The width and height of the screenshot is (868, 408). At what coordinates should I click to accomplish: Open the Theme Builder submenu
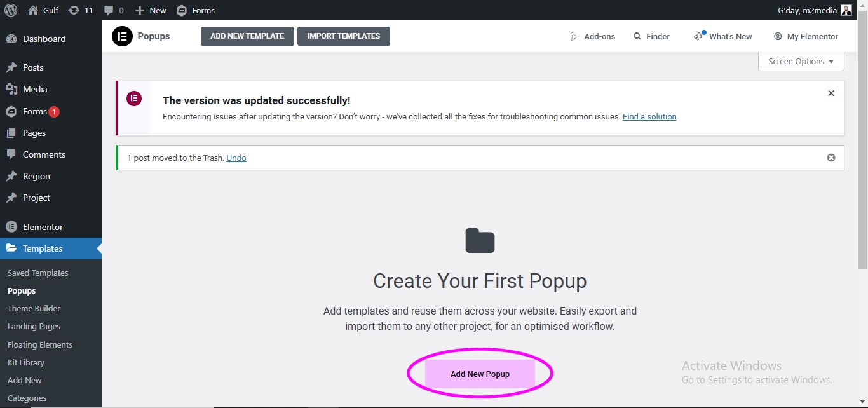coord(34,308)
